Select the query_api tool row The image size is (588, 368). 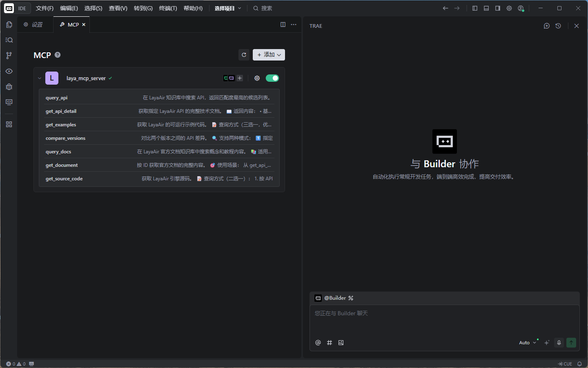click(x=159, y=98)
